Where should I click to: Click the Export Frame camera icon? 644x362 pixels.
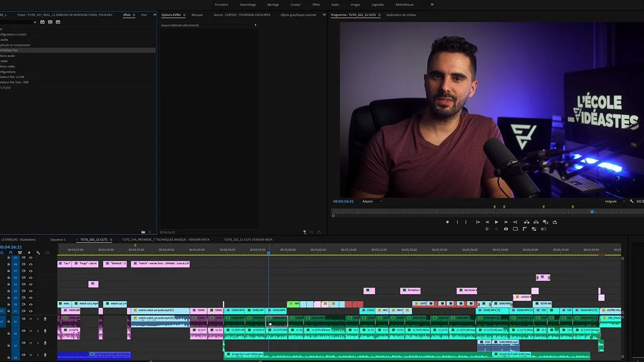coord(506,229)
